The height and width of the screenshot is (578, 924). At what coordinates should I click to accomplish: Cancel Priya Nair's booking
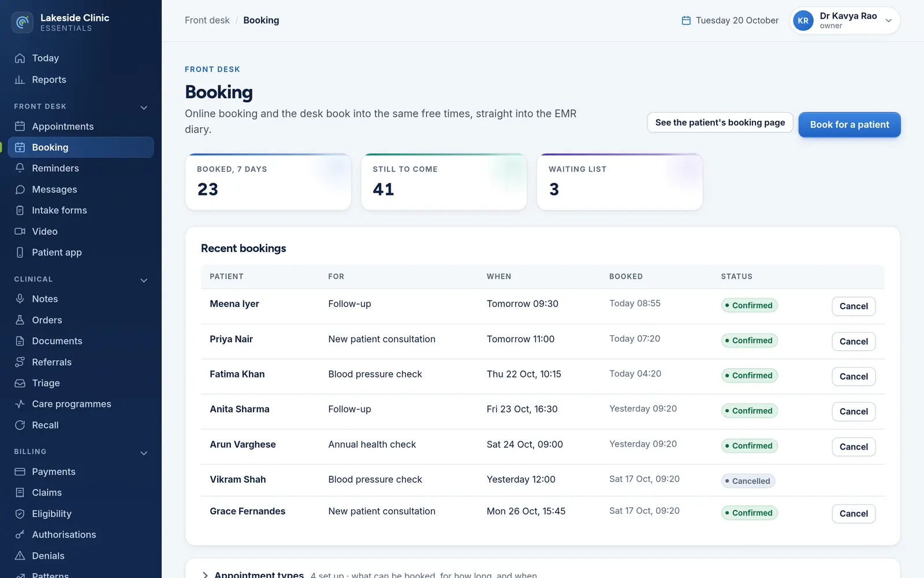coord(854,342)
